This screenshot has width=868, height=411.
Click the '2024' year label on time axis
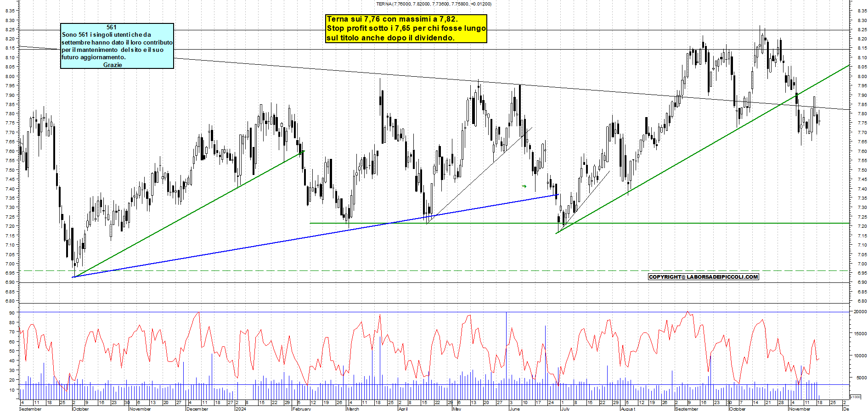241,409
